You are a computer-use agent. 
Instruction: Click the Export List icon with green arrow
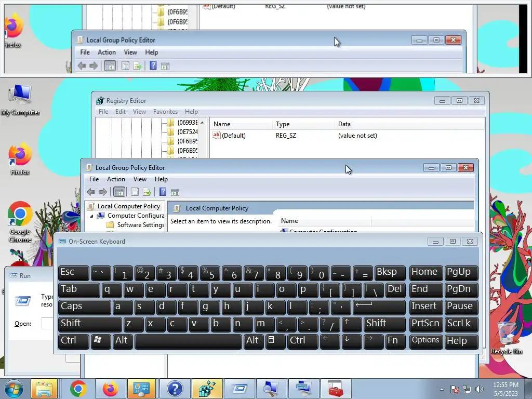(x=147, y=192)
